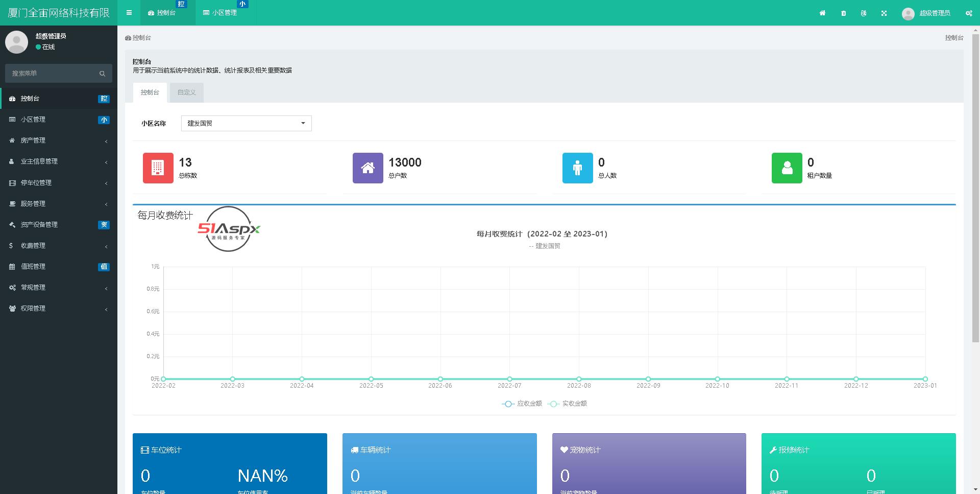
Task: Switch to the 自定义 tab
Action: 186,92
